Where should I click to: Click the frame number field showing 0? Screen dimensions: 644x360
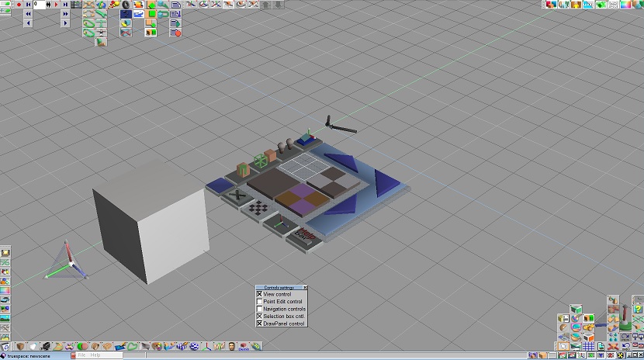click(40, 5)
